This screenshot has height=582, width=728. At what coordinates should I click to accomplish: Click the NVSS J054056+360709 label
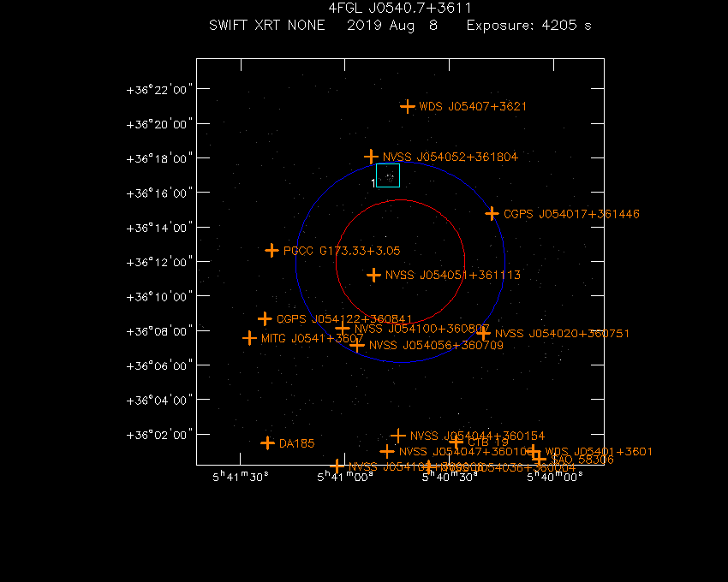436,345
